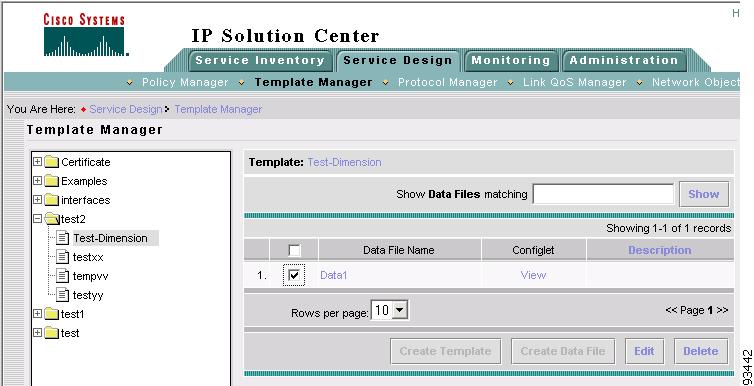Open Template Manager submenu item
This screenshot has height=386, width=754.
(314, 82)
